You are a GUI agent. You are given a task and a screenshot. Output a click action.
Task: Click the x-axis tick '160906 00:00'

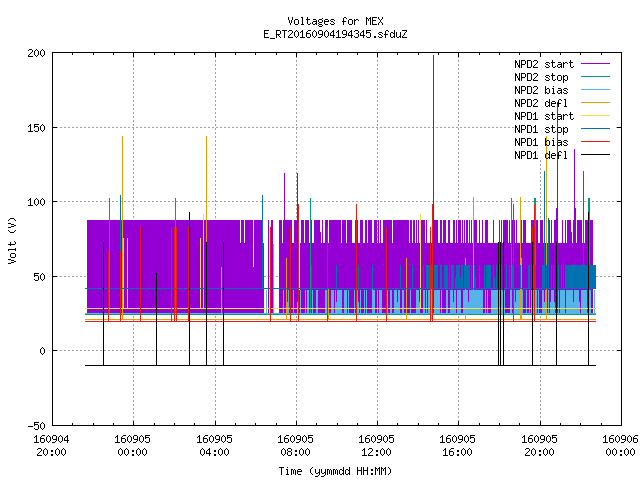click(620, 446)
